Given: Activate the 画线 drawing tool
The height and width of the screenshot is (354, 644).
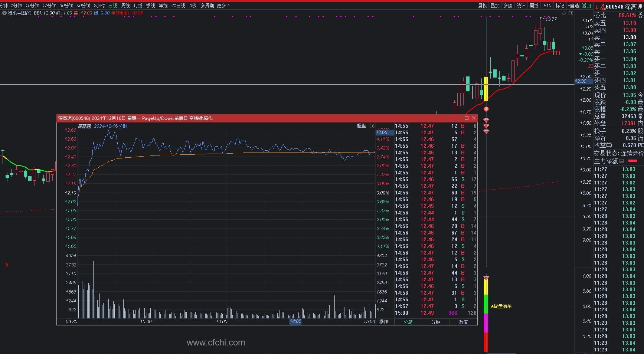Looking at the screenshot, I should point(534,6).
